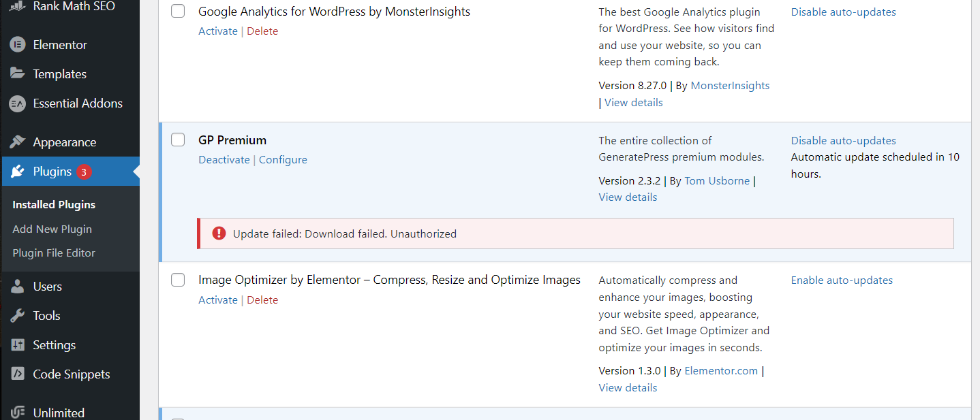Click the Templates folder icon
This screenshot has height=420, width=980.
(17, 74)
